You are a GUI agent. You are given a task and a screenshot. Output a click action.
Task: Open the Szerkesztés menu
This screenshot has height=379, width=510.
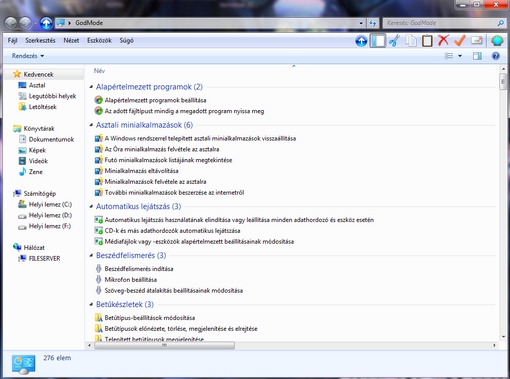click(40, 41)
